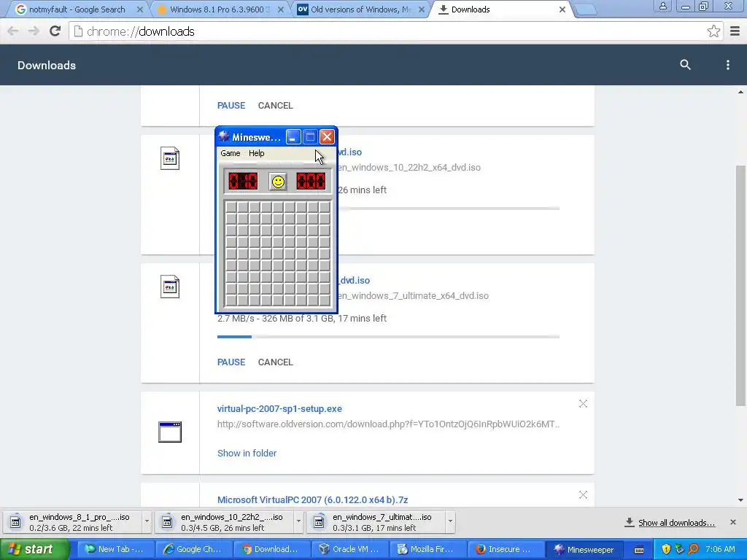Image resolution: width=747 pixels, height=560 pixels.
Task: Click the security shield tray icon
Action: pos(666,550)
